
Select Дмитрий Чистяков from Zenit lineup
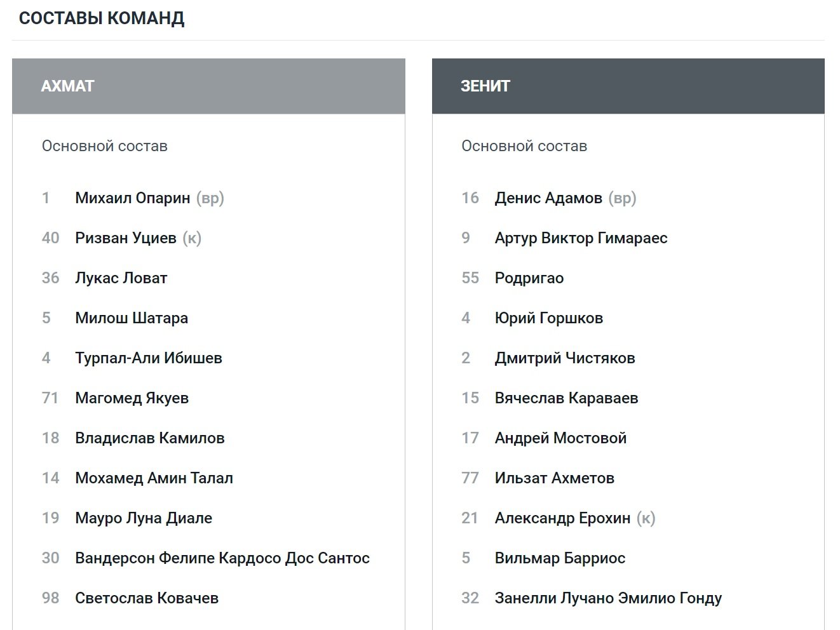564,358
